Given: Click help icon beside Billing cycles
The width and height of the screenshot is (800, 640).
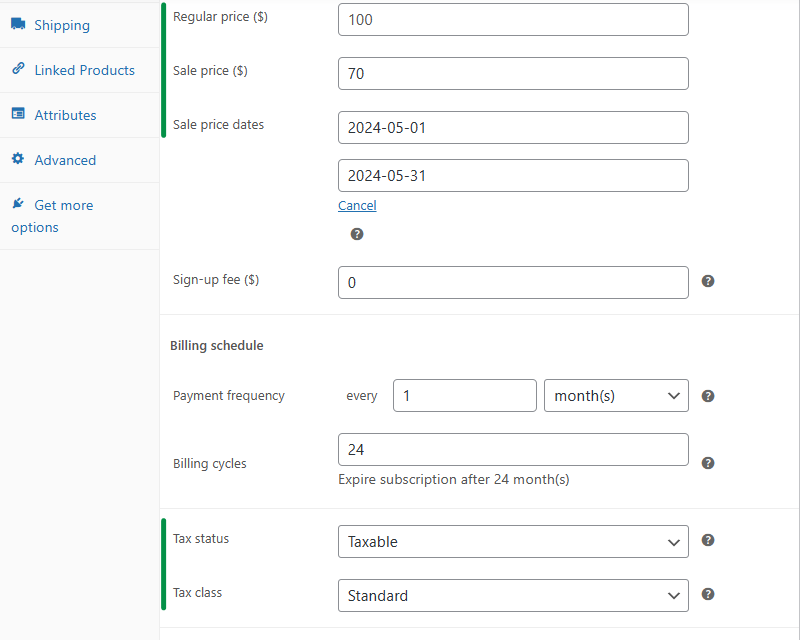Looking at the screenshot, I should (708, 463).
